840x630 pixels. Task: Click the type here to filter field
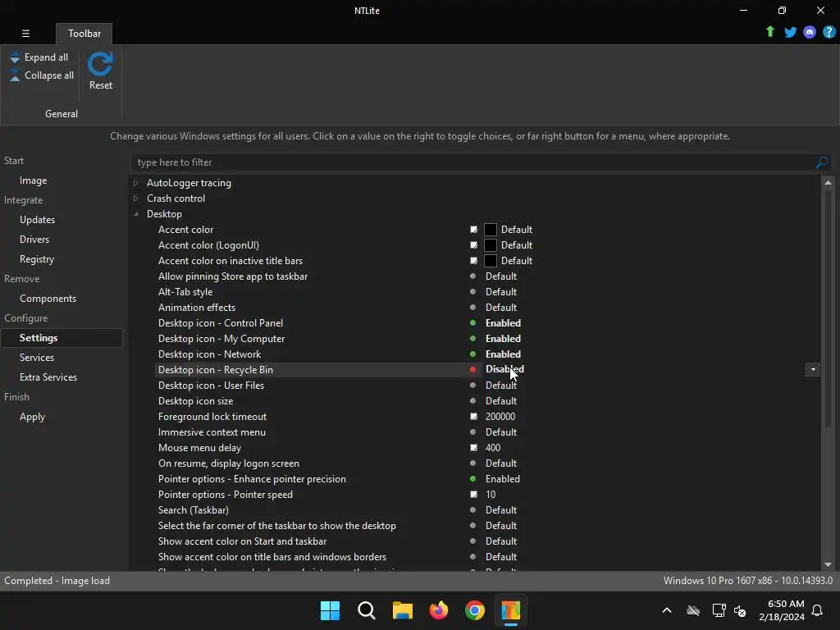point(474,162)
